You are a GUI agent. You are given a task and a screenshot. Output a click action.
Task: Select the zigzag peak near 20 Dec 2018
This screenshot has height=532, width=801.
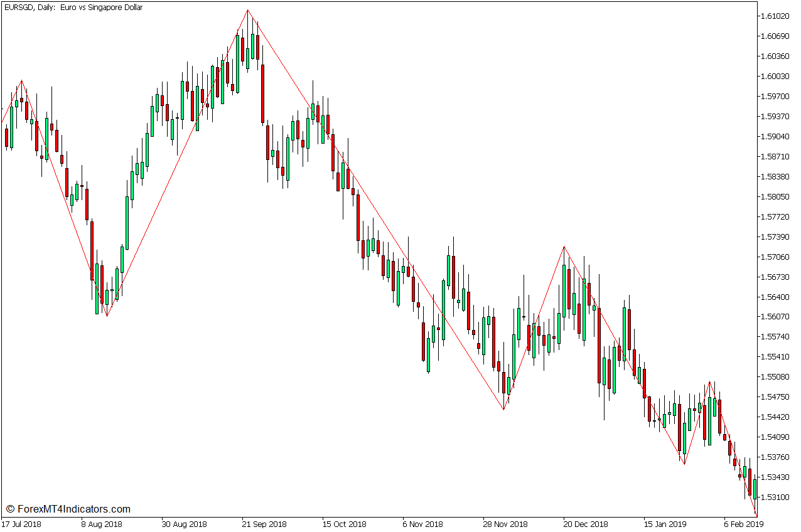[x=564, y=247]
